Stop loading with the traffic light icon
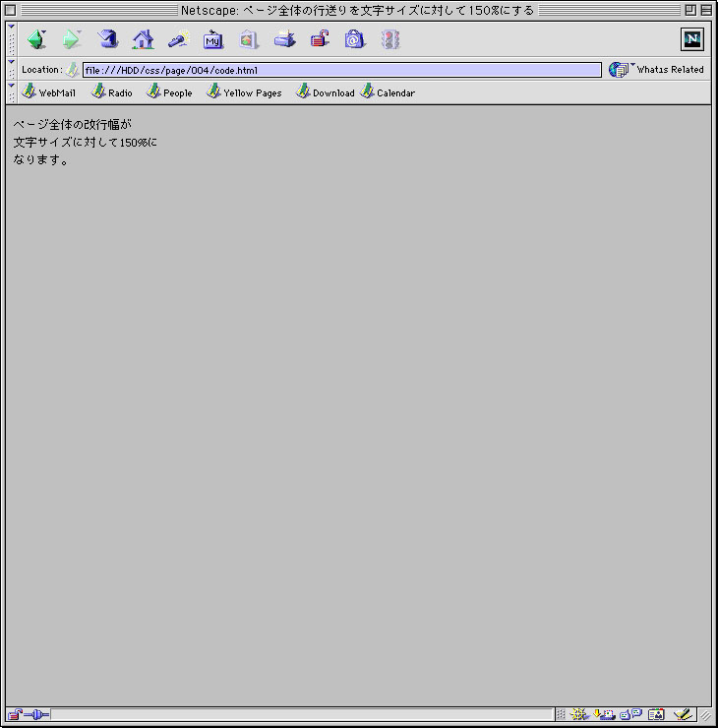Image resolution: width=718 pixels, height=728 pixels. click(390, 39)
